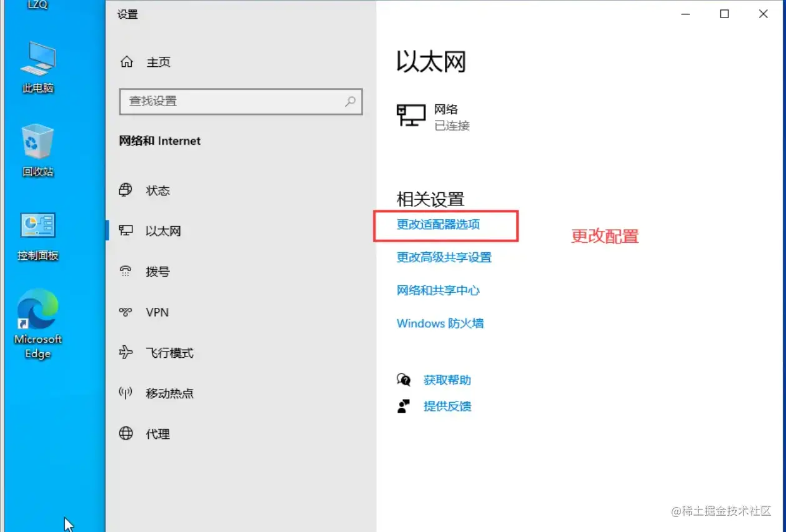Click the help bubble icon beside 获取帮助
The width and height of the screenshot is (786, 532).
[404, 380]
